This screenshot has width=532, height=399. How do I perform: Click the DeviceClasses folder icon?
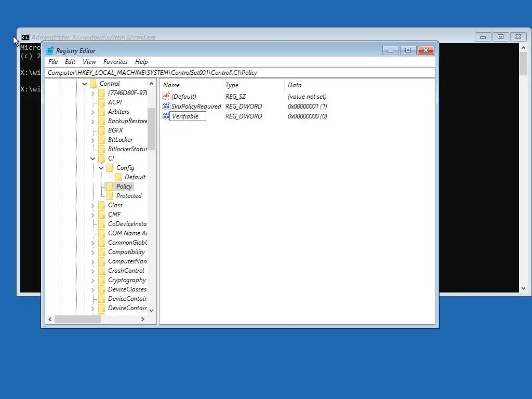pyautogui.click(x=101, y=289)
